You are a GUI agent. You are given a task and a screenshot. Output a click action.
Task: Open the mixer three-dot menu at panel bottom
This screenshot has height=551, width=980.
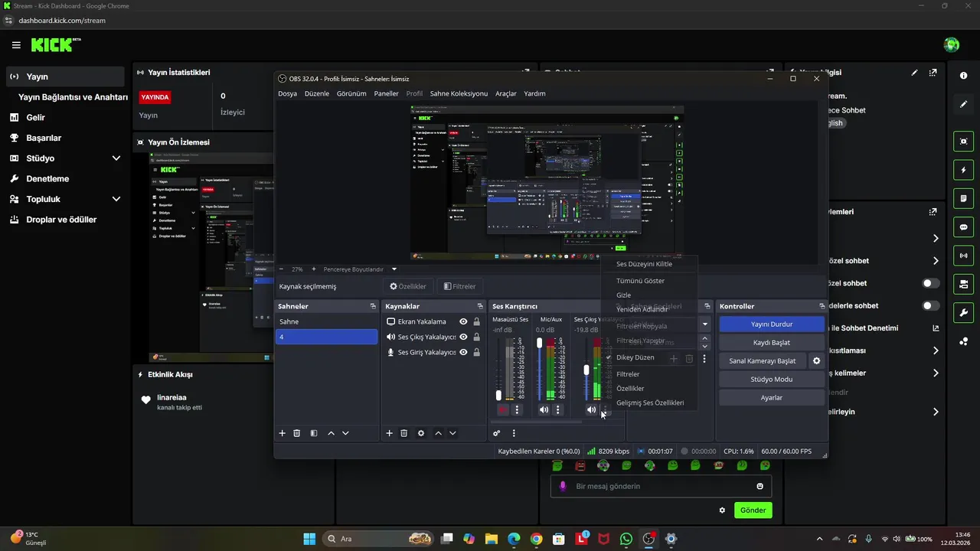tap(514, 433)
